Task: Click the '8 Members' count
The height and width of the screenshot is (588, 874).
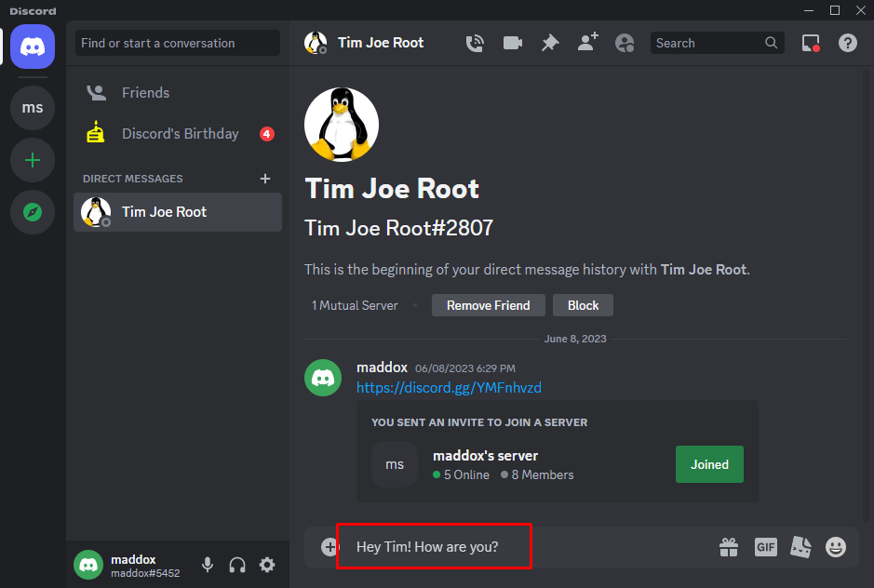Action: pyautogui.click(x=537, y=474)
